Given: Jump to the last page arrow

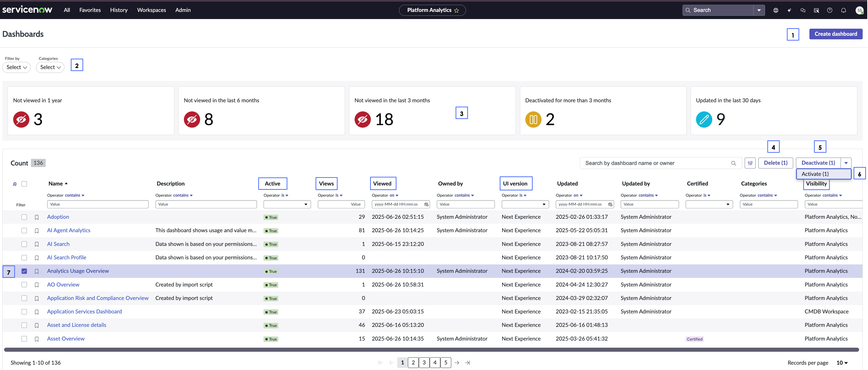Looking at the screenshot, I should coord(467,363).
